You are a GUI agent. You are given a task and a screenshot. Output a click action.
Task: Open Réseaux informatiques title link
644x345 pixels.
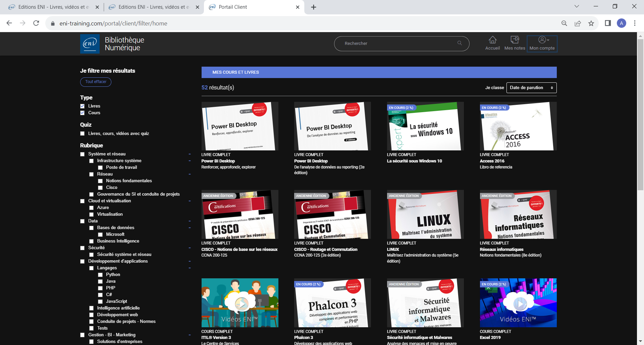[x=501, y=250]
